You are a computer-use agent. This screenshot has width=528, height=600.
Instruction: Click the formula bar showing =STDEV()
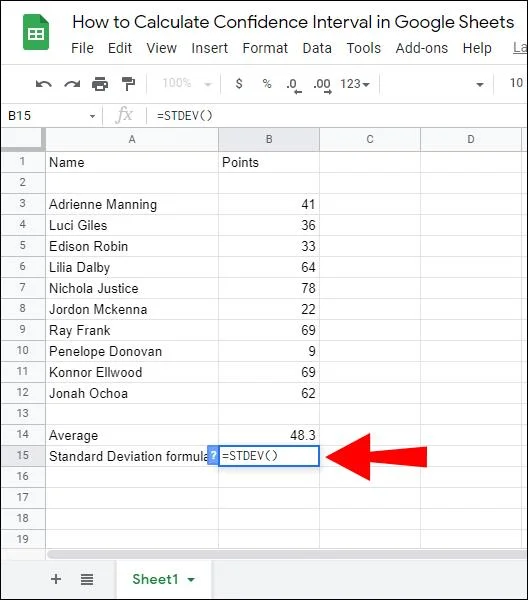pyautogui.click(x=339, y=116)
